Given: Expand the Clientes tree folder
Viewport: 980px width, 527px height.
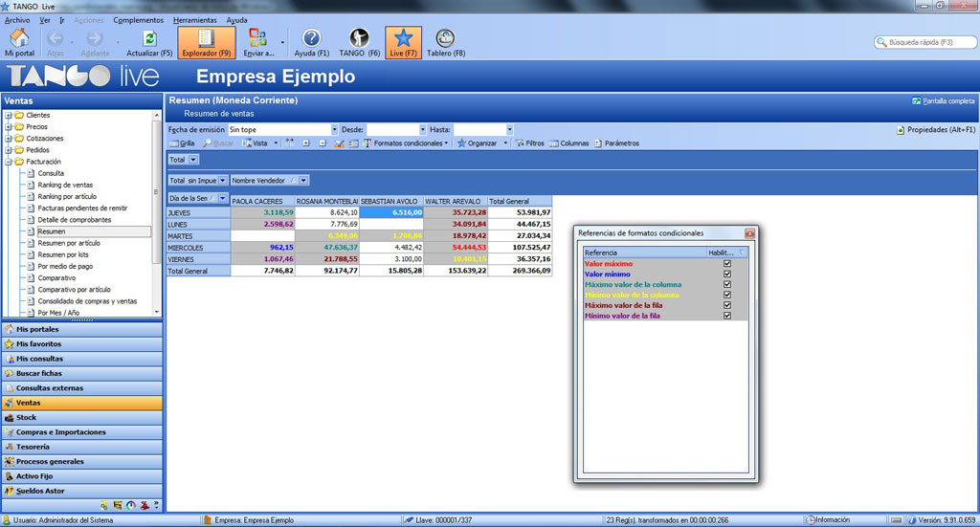Looking at the screenshot, I should pyautogui.click(x=9, y=115).
